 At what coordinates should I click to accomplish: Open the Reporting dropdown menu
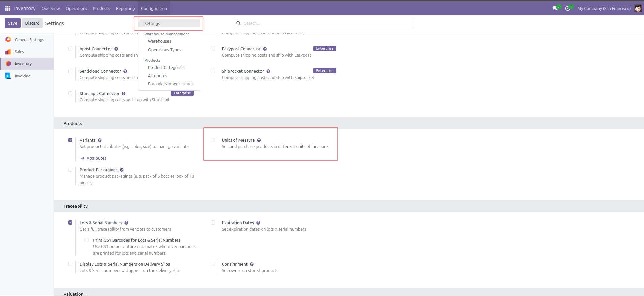[125, 8]
